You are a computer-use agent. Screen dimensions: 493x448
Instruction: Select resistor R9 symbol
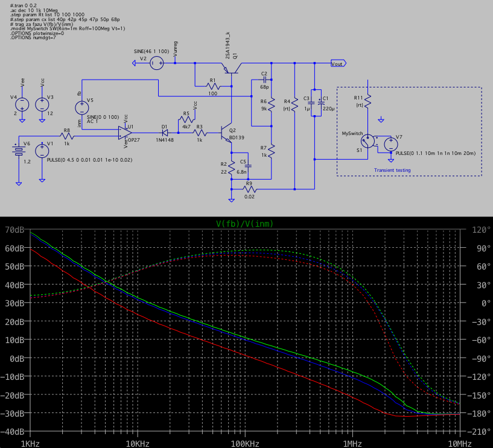click(x=250, y=189)
